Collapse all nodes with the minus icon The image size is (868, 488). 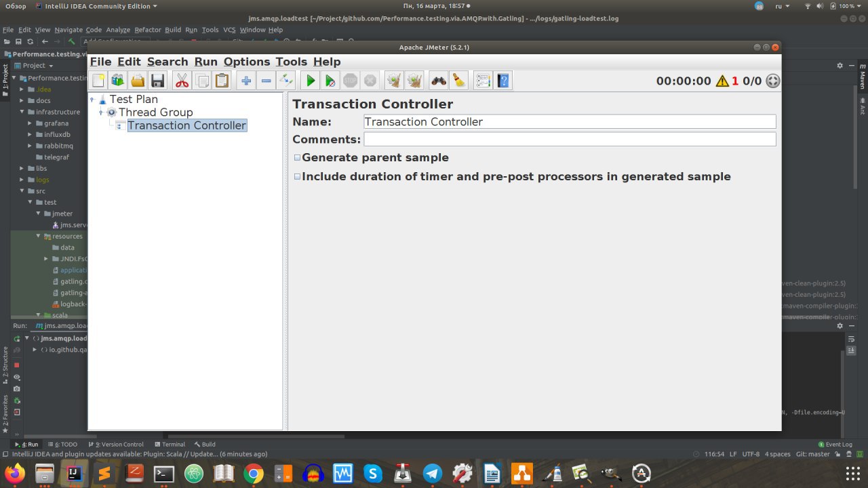pyautogui.click(x=266, y=81)
